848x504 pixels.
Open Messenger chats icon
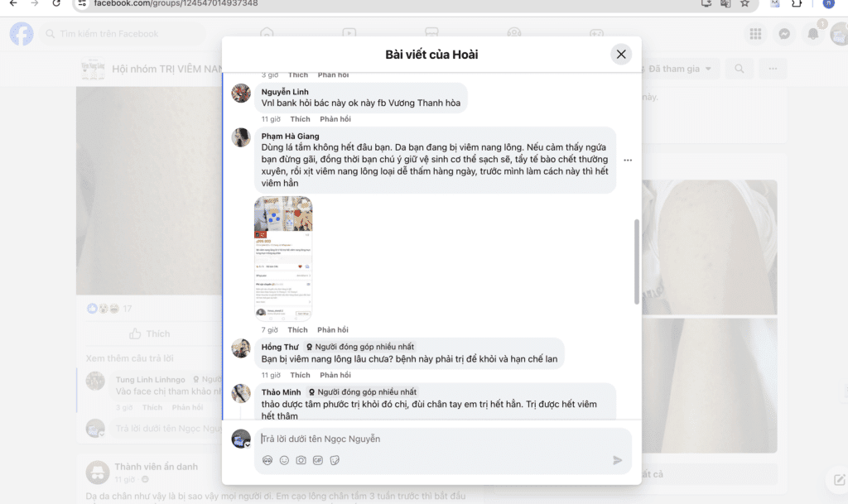click(784, 34)
